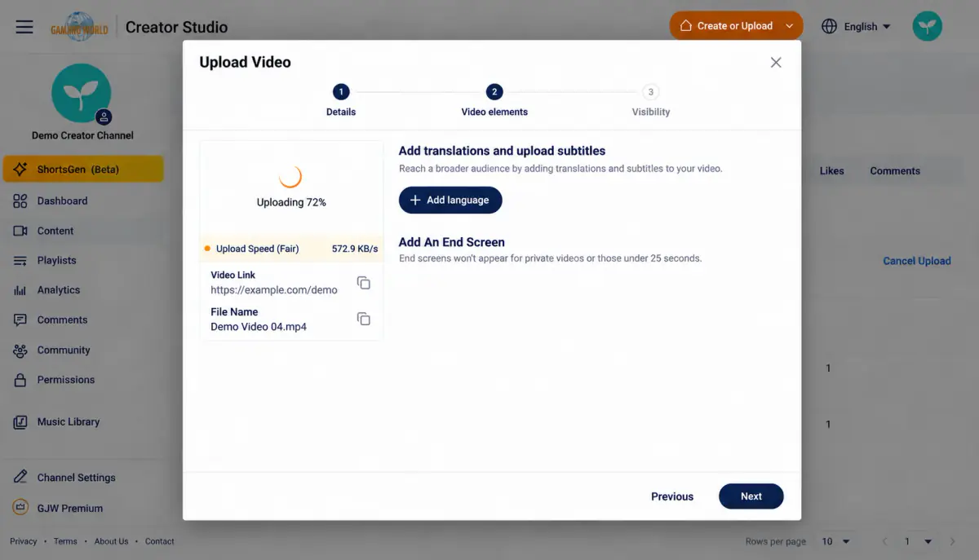Open the Terms footer link
This screenshot has height=560, width=979.
pos(65,541)
